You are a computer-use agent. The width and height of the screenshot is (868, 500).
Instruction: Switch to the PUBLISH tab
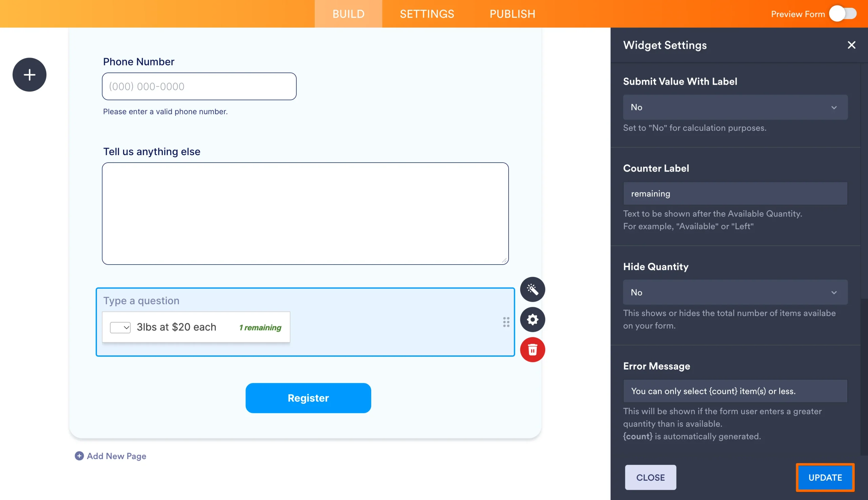(512, 14)
